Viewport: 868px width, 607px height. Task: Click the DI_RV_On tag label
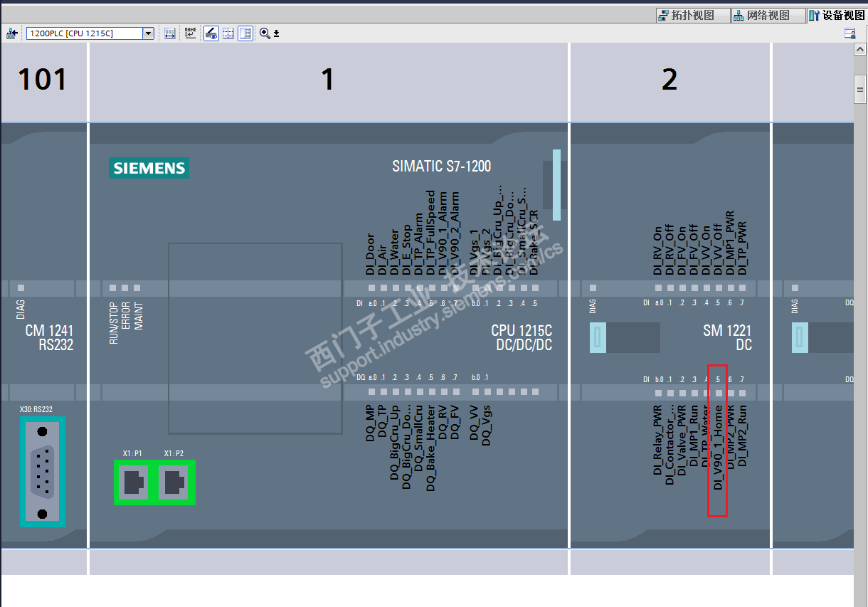[x=658, y=252]
